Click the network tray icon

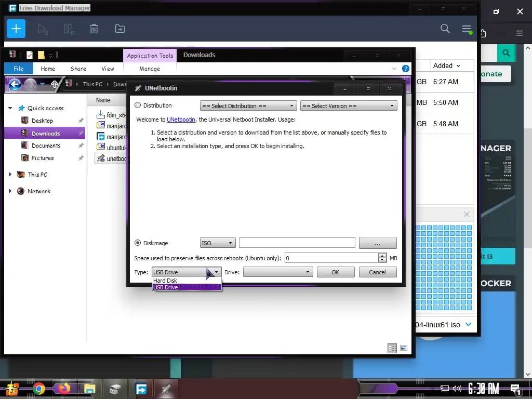click(x=444, y=389)
